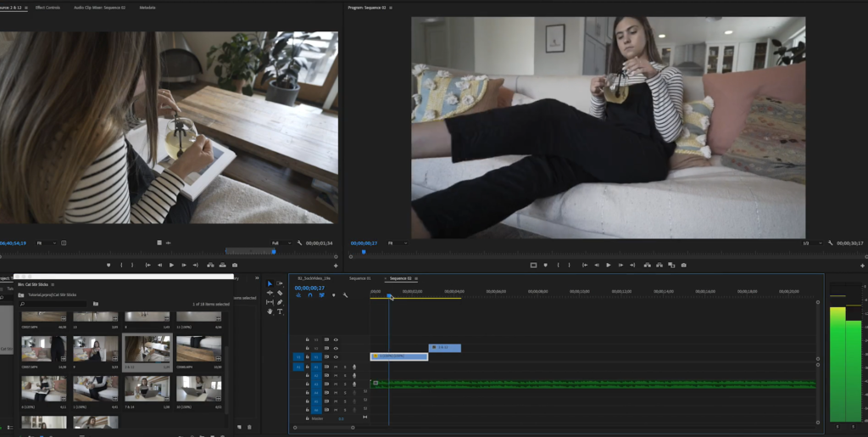
Task: Mark Out point in Program monitor
Action: 569,266
